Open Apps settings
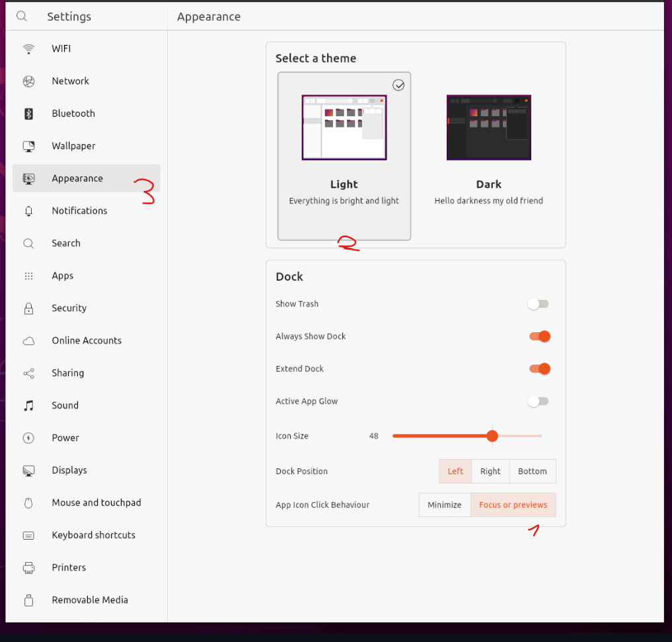672x642 pixels. (x=86, y=276)
